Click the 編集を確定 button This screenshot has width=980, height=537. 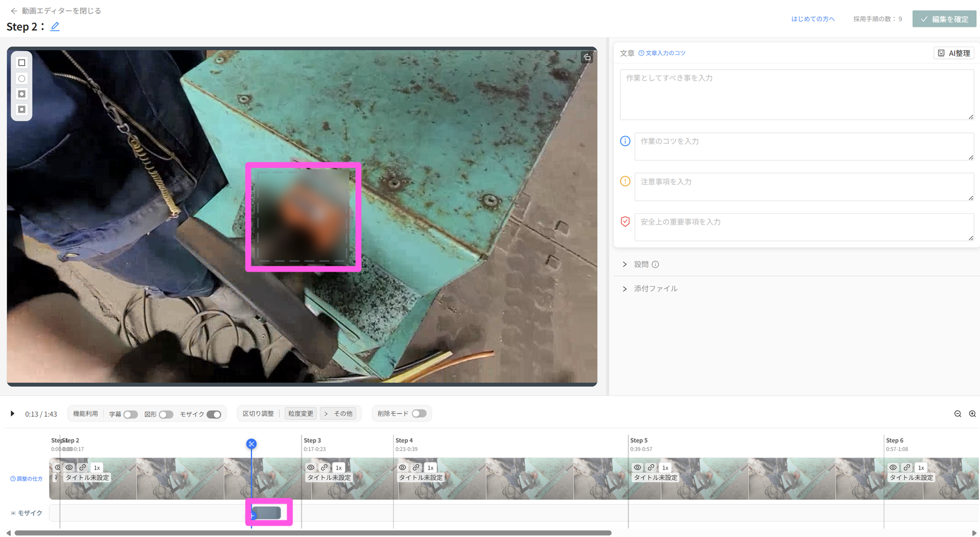click(x=944, y=19)
